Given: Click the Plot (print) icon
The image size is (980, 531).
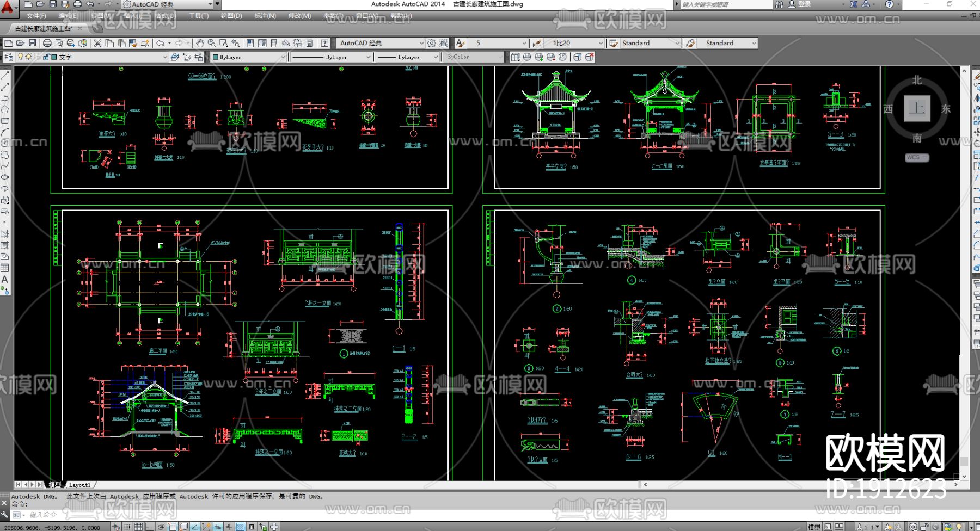Looking at the screenshot, I should [x=47, y=43].
